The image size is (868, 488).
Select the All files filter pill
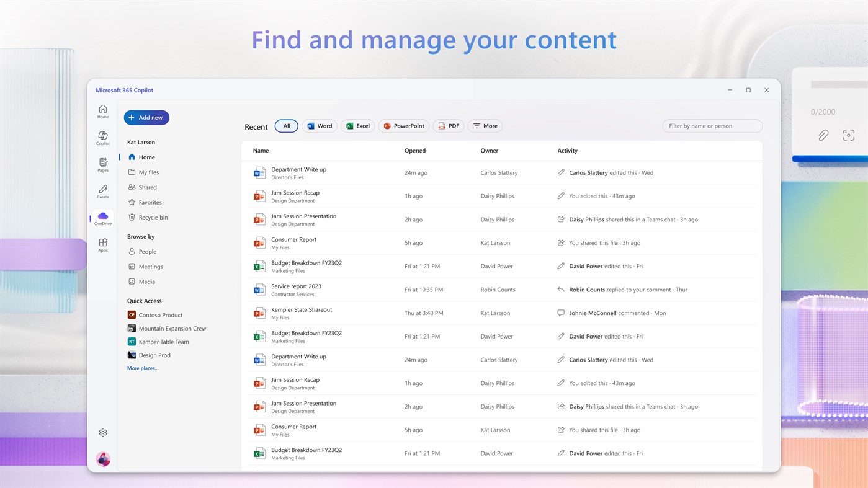click(x=286, y=125)
